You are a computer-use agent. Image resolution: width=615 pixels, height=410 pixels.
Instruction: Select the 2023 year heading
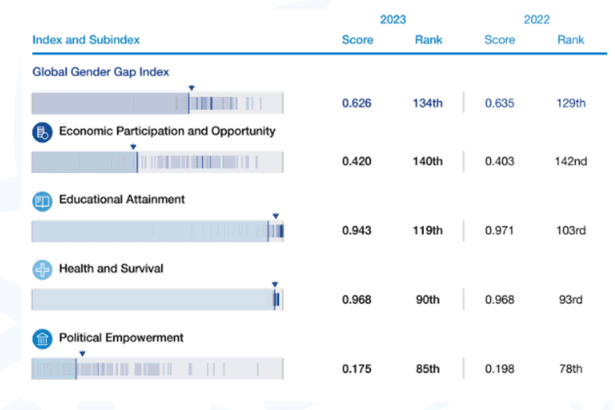[393, 18]
